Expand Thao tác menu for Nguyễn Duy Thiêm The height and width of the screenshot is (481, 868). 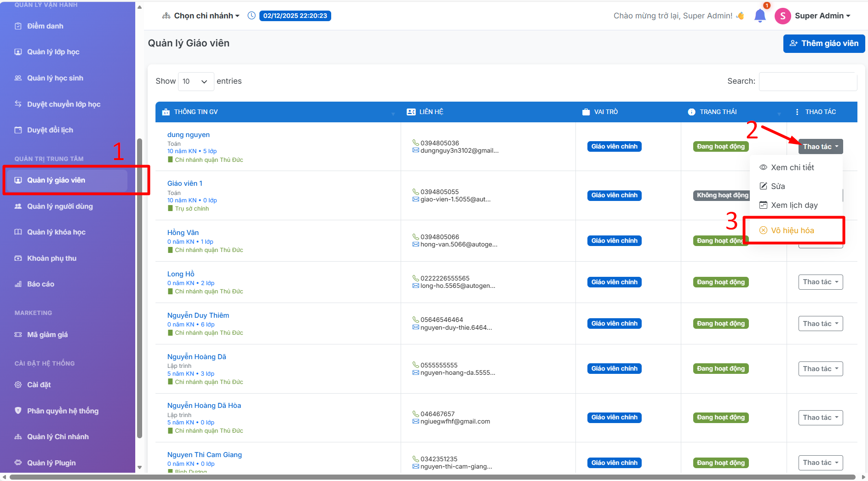click(x=820, y=324)
